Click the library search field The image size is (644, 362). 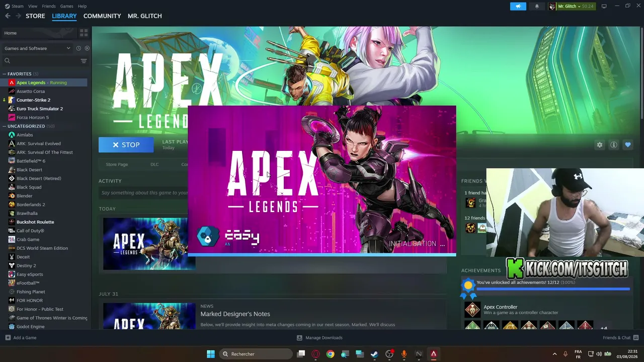(x=41, y=61)
